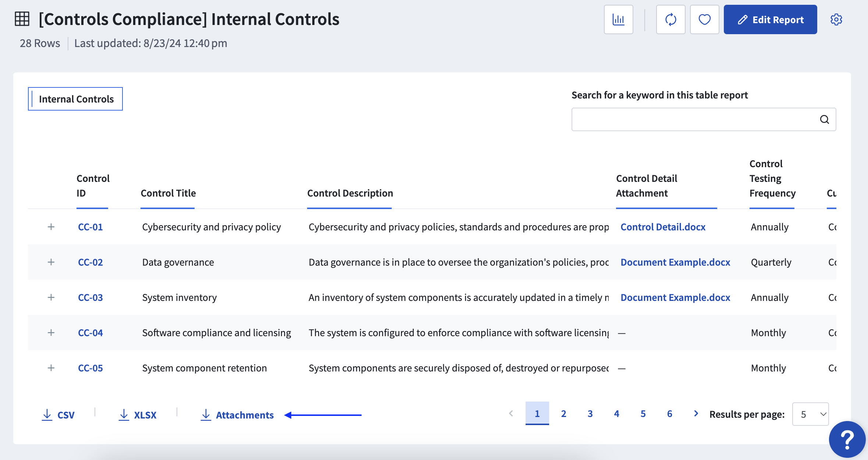Download all Attachments
The image size is (868, 460).
(237, 415)
